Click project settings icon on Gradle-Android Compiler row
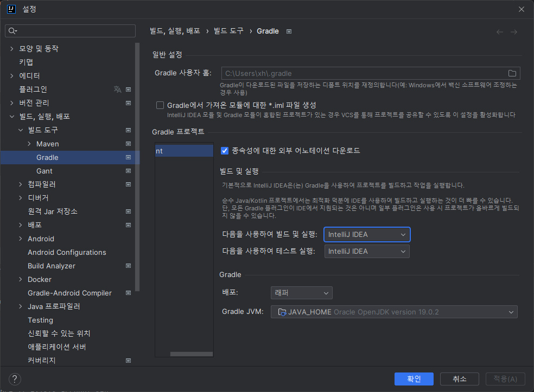Image resolution: width=534 pixels, height=392 pixels. 129,293
